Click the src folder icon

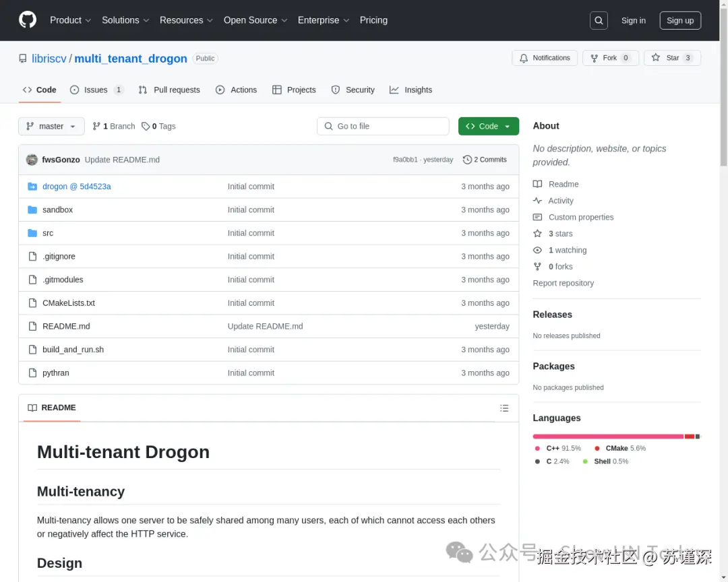(x=32, y=233)
